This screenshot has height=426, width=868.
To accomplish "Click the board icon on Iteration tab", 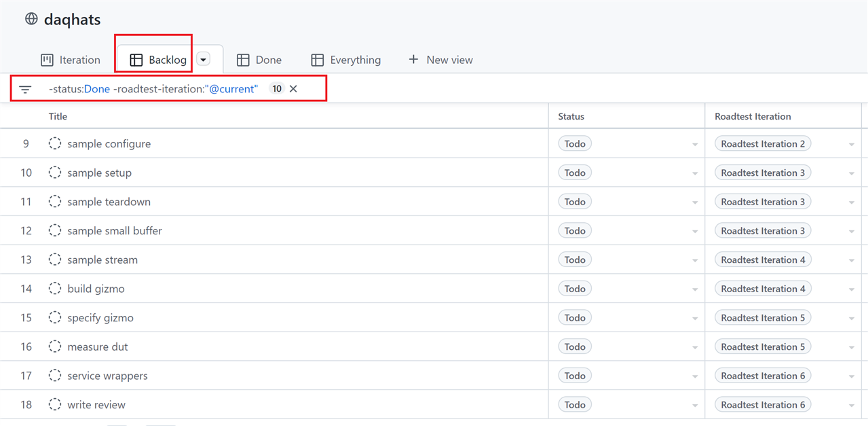I will 47,60.
